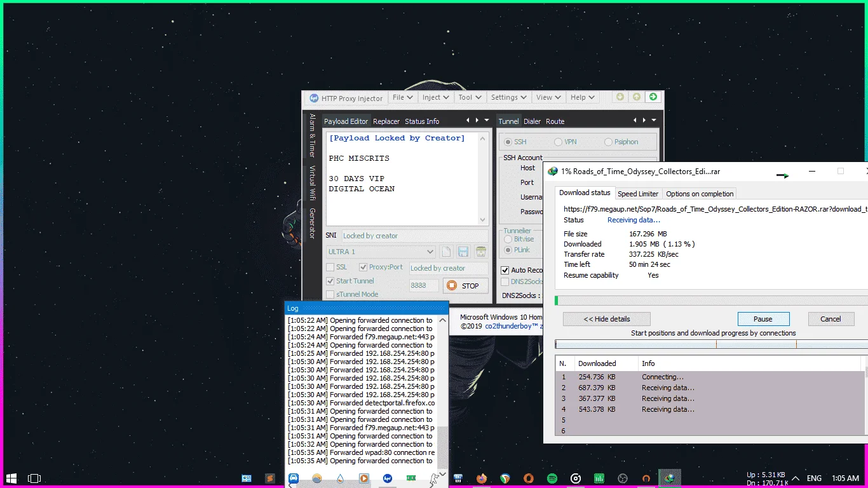Image resolution: width=868 pixels, height=488 pixels.
Task: Switch to the Dialer tab
Action: [x=532, y=121]
